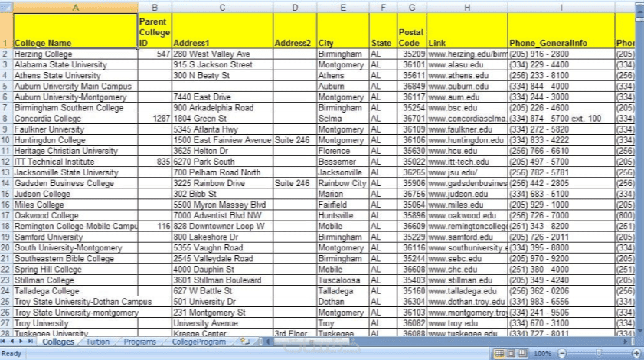Insert a new worksheet tab icon
644x360 pixels.
pos(245,342)
